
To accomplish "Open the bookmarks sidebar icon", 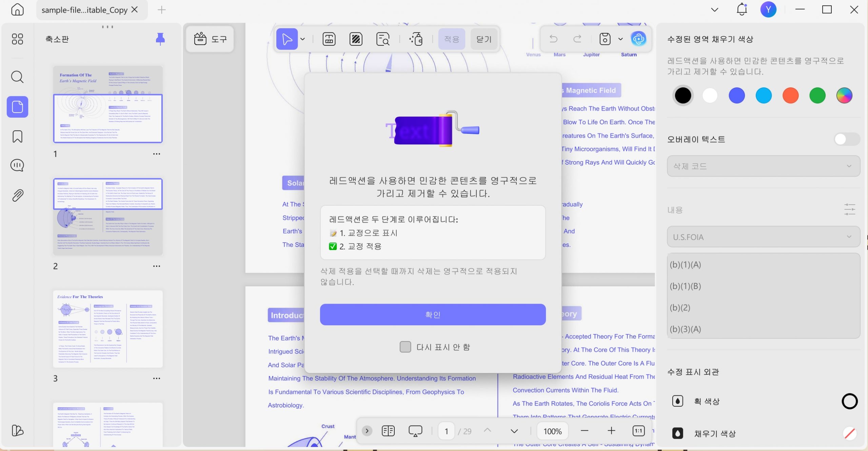I will [17, 137].
